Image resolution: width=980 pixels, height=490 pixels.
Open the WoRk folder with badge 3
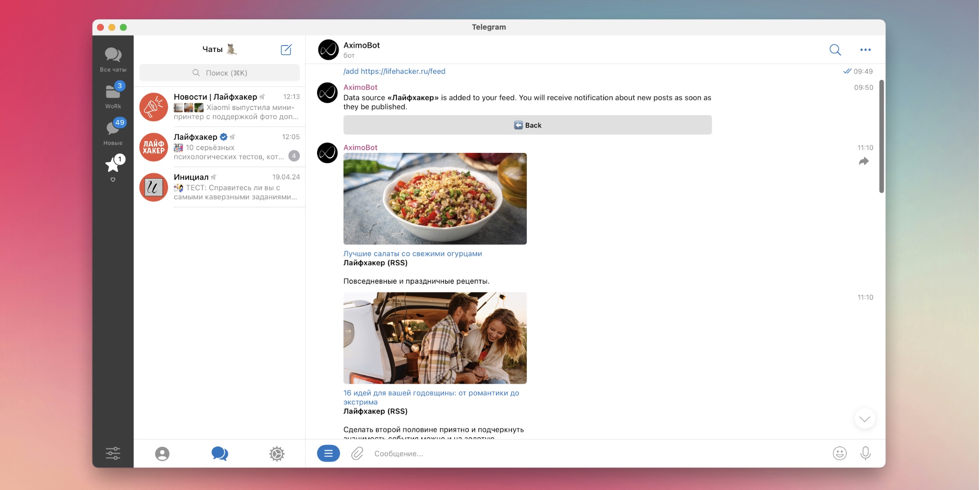point(113,96)
